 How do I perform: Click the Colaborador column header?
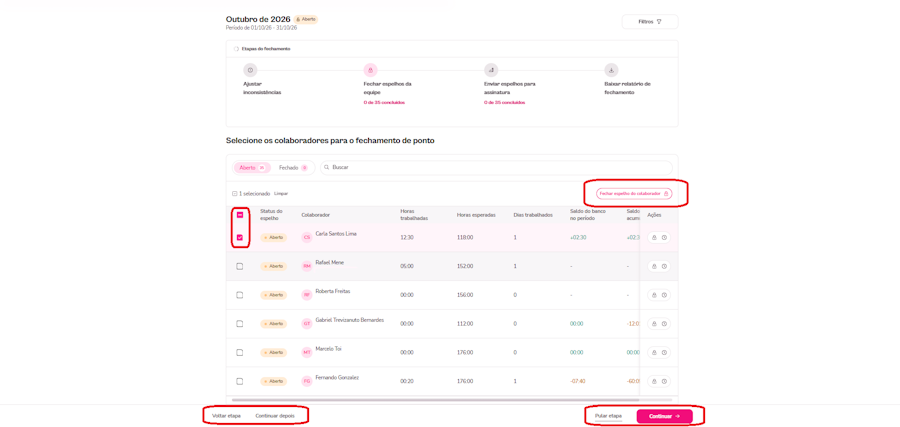(x=316, y=215)
